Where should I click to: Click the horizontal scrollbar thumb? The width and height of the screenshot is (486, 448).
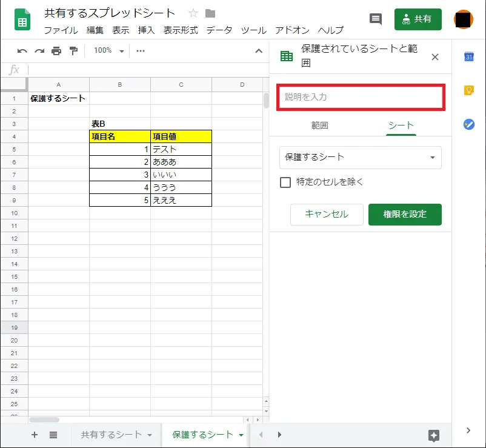(x=44, y=420)
